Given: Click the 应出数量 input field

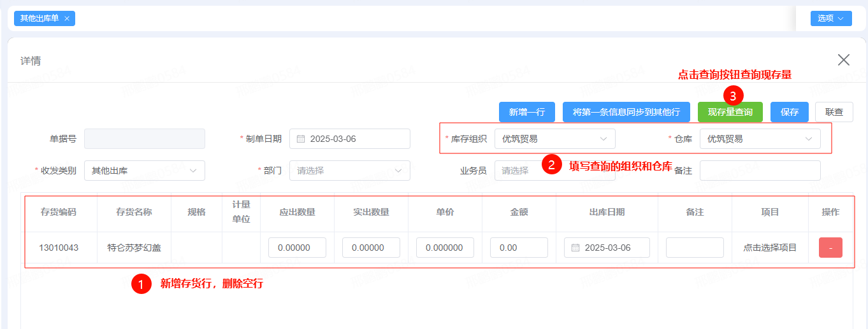Looking at the screenshot, I should pyautogui.click(x=297, y=248).
